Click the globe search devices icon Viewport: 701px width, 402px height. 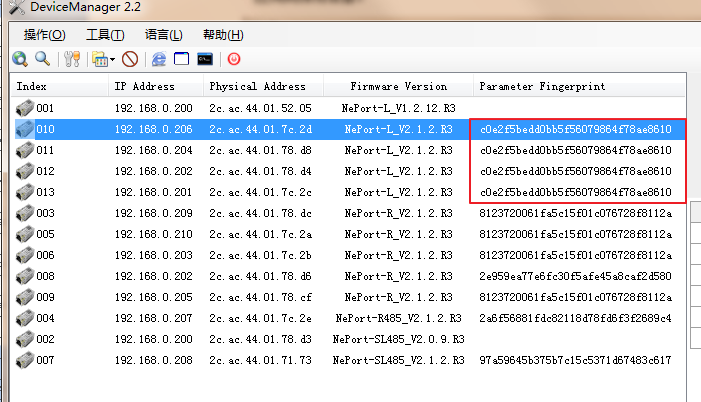[20, 59]
